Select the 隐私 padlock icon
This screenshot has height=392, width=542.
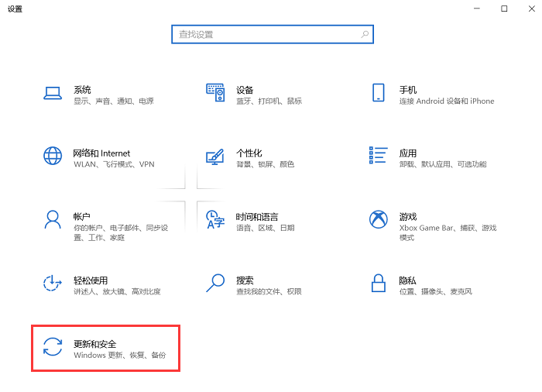[x=378, y=283]
